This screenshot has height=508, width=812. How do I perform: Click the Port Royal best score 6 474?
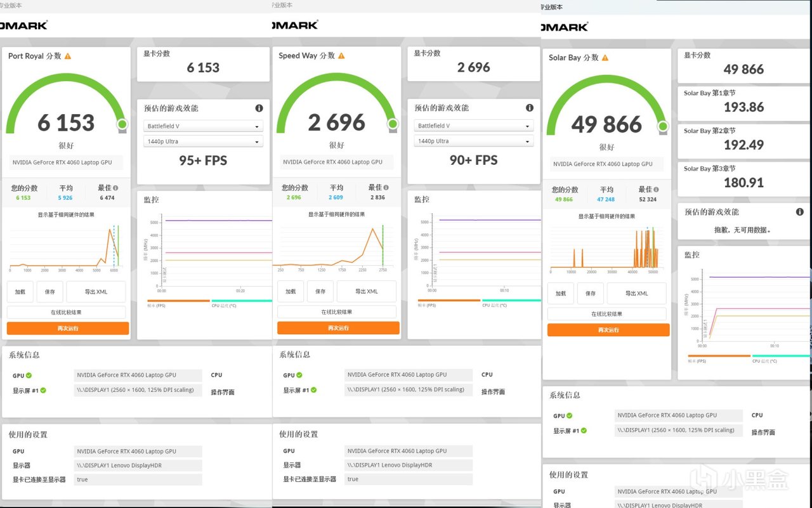tap(107, 198)
